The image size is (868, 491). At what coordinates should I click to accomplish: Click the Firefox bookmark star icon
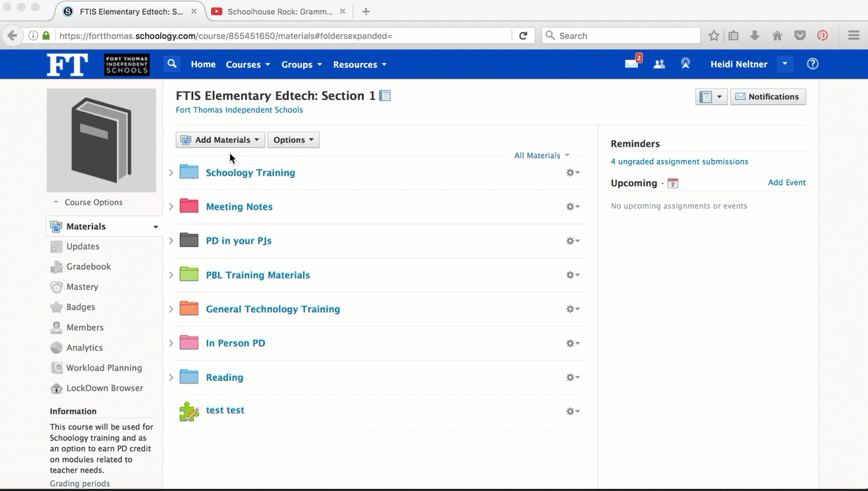click(714, 35)
